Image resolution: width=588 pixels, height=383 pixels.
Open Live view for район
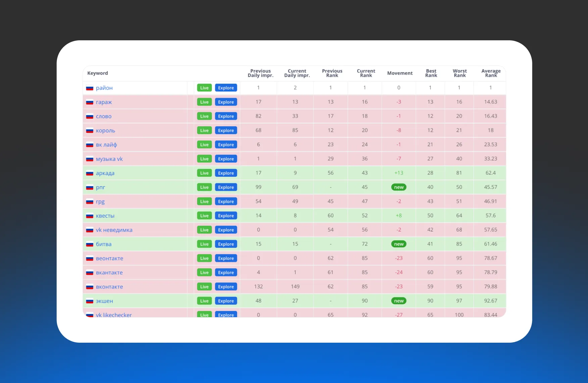coord(204,88)
